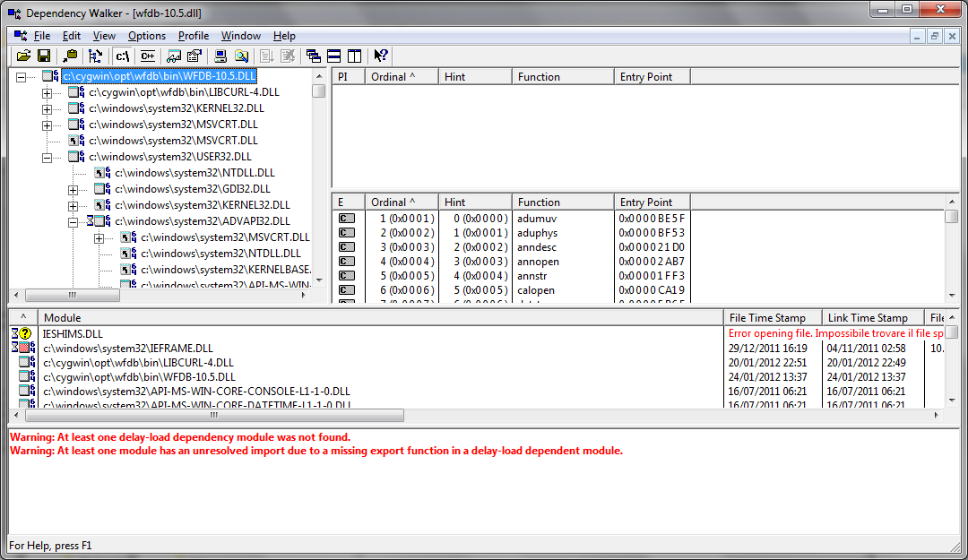Toggle the Undecorate C++ Functions button
968x560 pixels.
147,56
